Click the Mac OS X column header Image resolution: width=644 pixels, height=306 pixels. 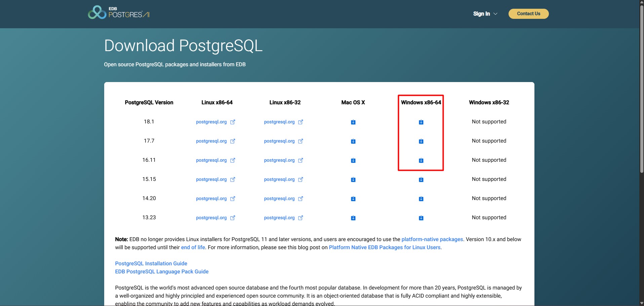pyautogui.click(x=353, y=102)
